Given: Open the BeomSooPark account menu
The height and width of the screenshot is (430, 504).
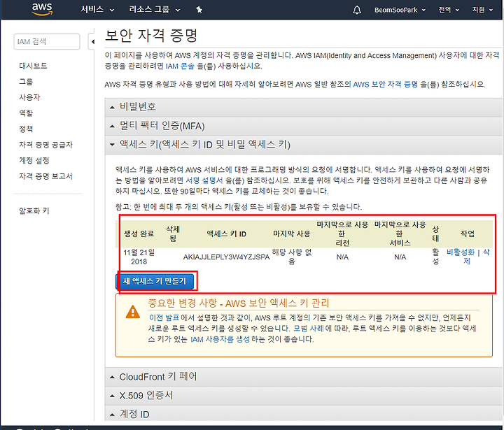Looking at the screenshot, I should [x=400, y=10].
